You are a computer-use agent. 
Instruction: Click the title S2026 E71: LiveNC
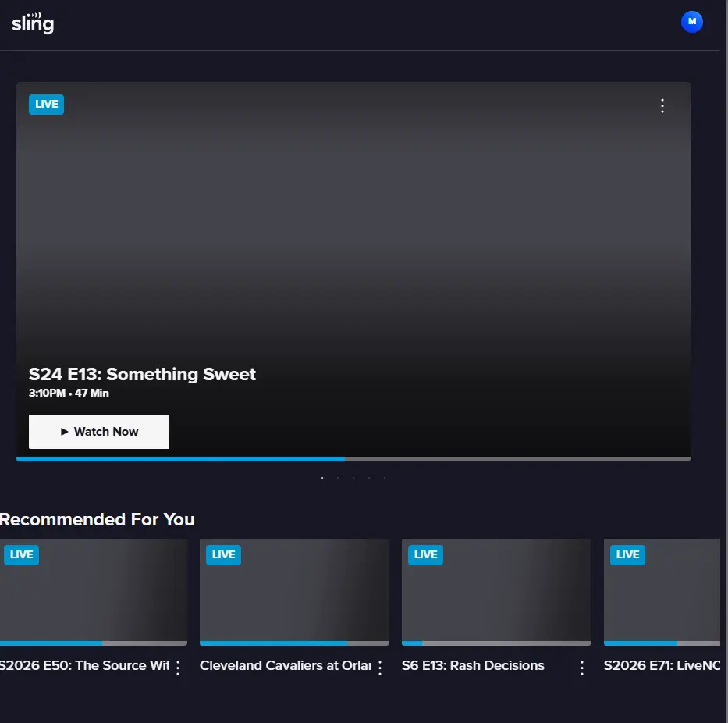tap(662, 665)
